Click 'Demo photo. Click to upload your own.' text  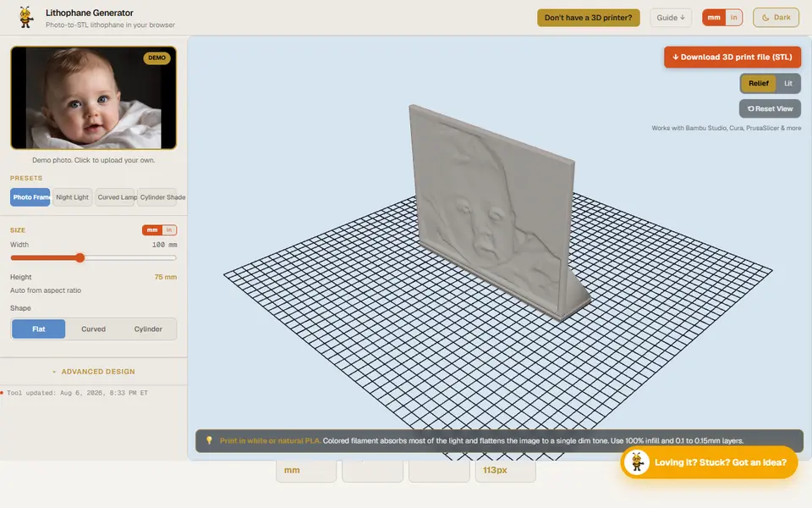(x=93, y=160)
